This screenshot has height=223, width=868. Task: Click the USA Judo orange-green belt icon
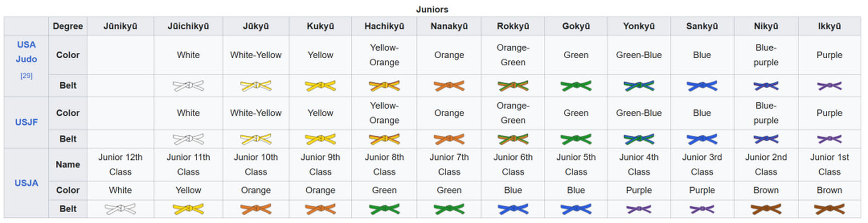point(513,86)
